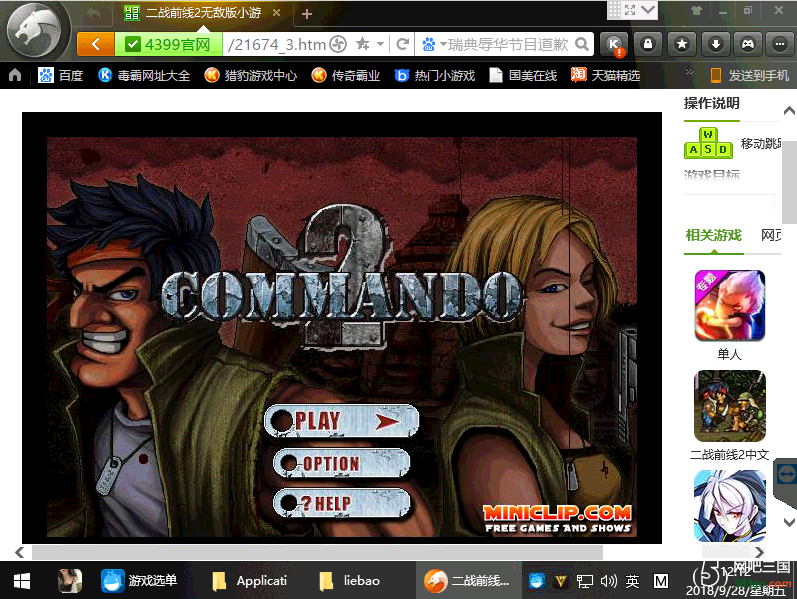Screen dimensions: 797x599
Task: Bookmark this page with the star icon
Action: pyautogui.click(x=363, y=44)
